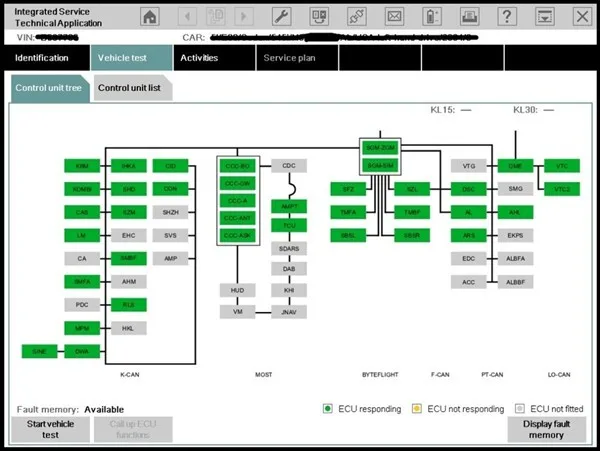
Task: Click the forward arrow icon
Action: click(x=243, y=17)
